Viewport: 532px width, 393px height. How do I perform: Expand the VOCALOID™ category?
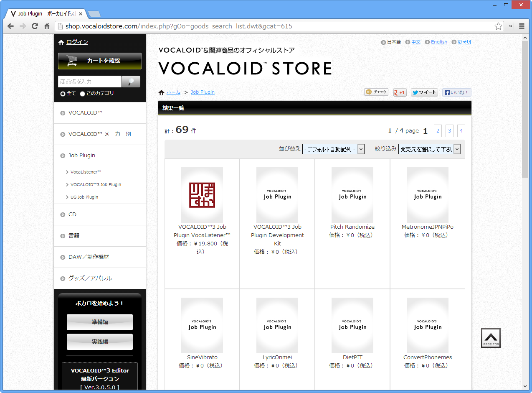click(100, 113)
